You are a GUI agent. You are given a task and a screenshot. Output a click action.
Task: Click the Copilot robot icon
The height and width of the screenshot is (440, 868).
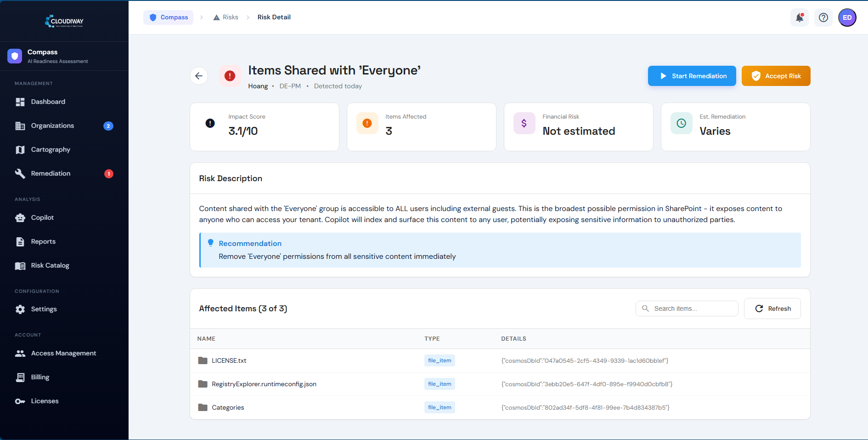click(x=20, y=218)
